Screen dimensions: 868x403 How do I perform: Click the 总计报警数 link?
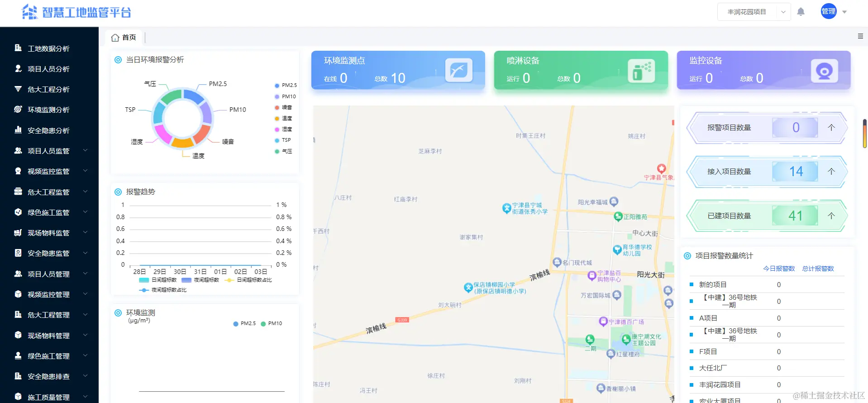point(818,269)
